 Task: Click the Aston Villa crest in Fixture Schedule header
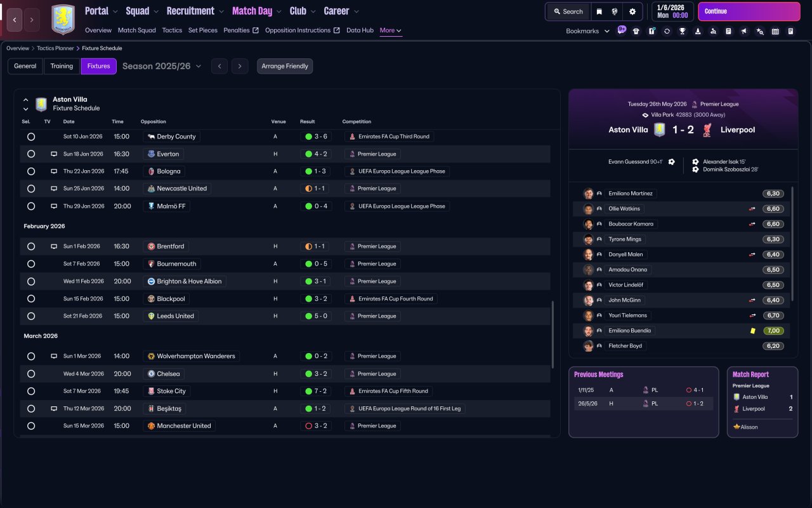click(41, 104)
